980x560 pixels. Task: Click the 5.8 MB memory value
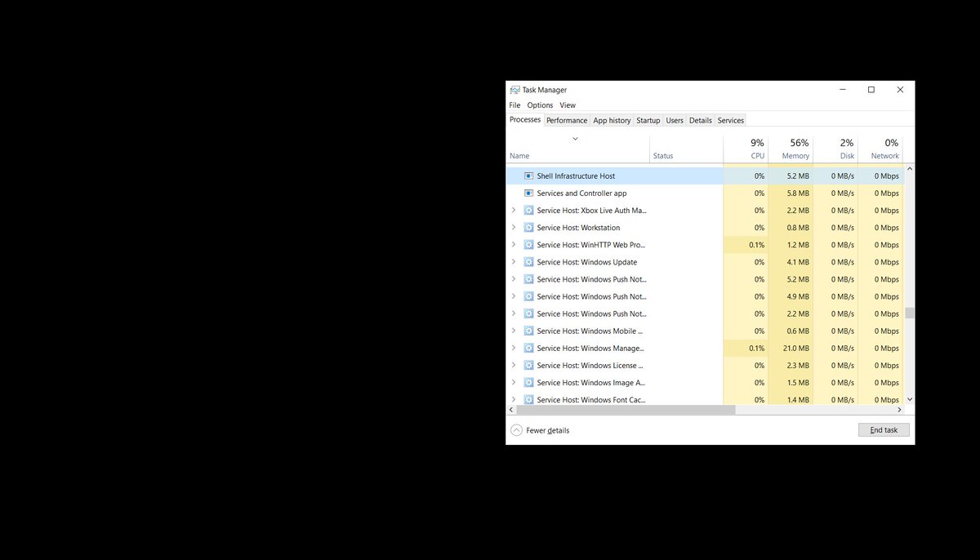(798, 194)
